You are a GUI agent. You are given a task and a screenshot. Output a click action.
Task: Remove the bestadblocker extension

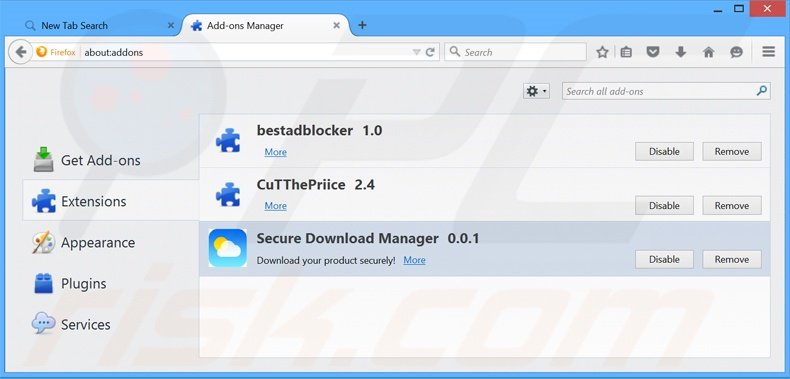pos(732,151)
